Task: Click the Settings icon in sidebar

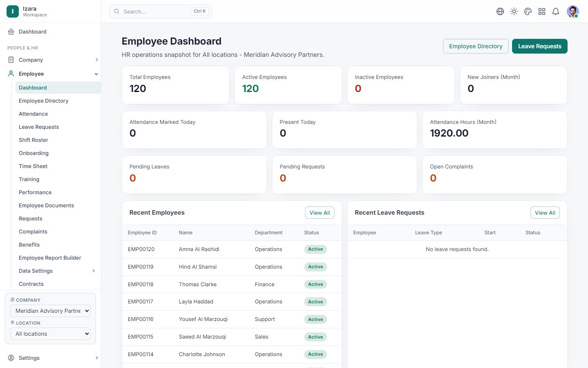Action: coord(11,358)
